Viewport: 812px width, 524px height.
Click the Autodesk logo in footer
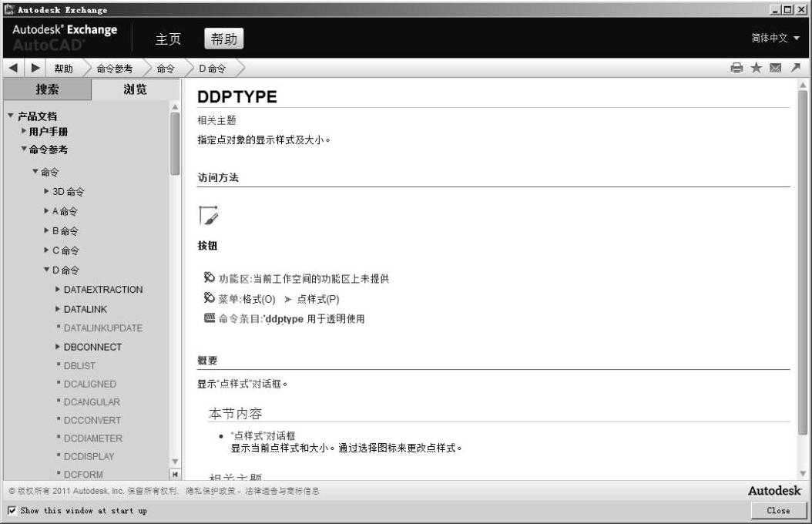pos(775,490)
